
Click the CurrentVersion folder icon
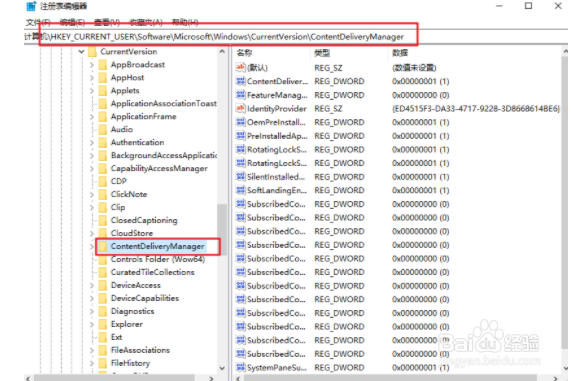tap(92, 52)
